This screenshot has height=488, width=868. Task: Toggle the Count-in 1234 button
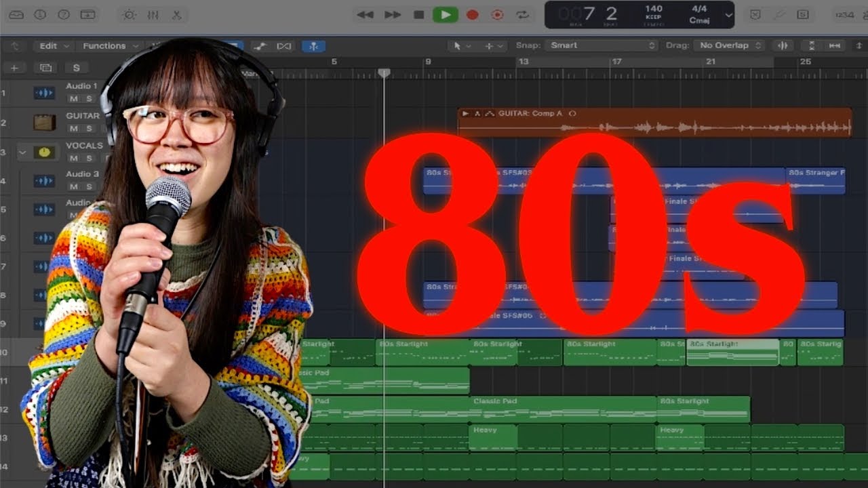(x=844, y=14)
